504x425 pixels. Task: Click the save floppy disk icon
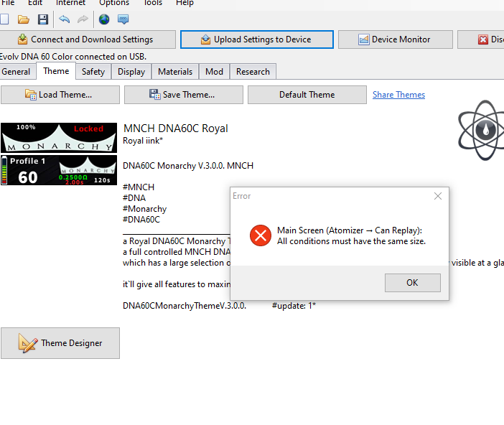pyautogui.click(x=43, y=19)
